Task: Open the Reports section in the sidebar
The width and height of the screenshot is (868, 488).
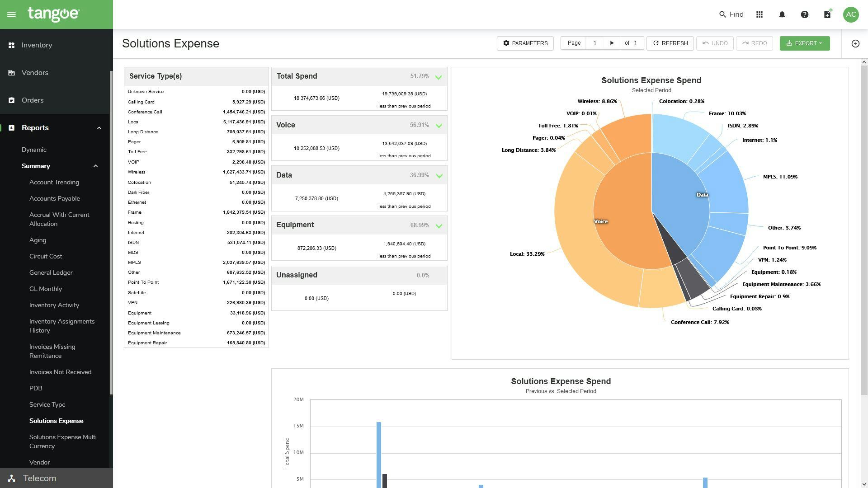Action: coord(35,128)
